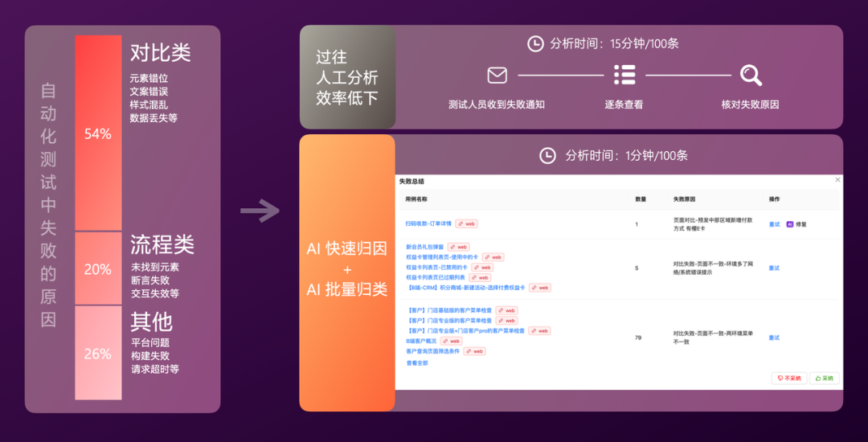868x442 pixels.
Task: Click 重试 for the 5-count failure group
Action: pos(774,268)
